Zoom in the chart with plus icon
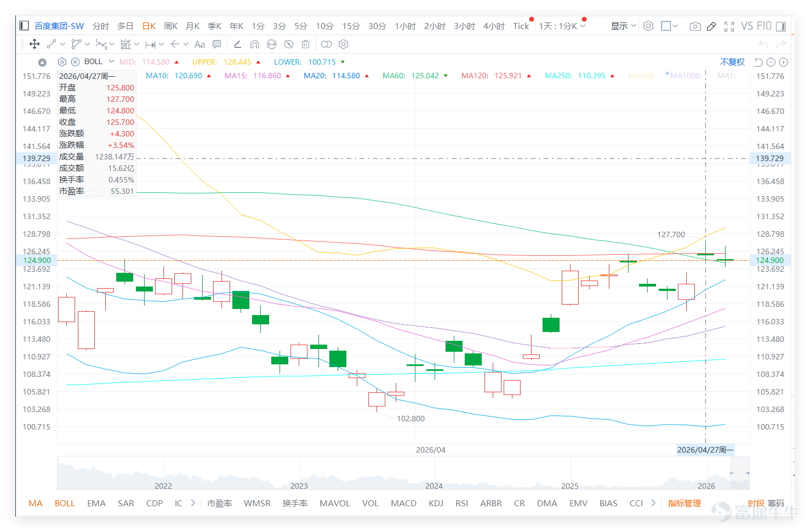 (x=784, y=62)
